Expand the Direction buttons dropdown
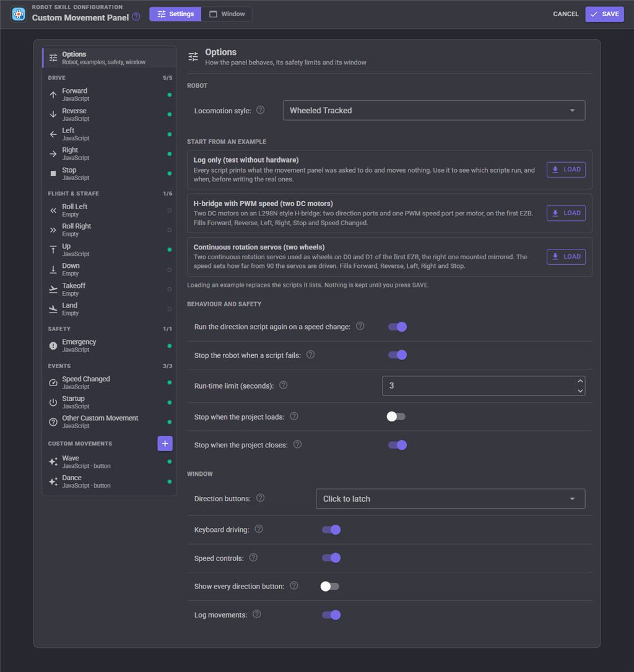Viewport: 634px width, 672px height. 450,499
